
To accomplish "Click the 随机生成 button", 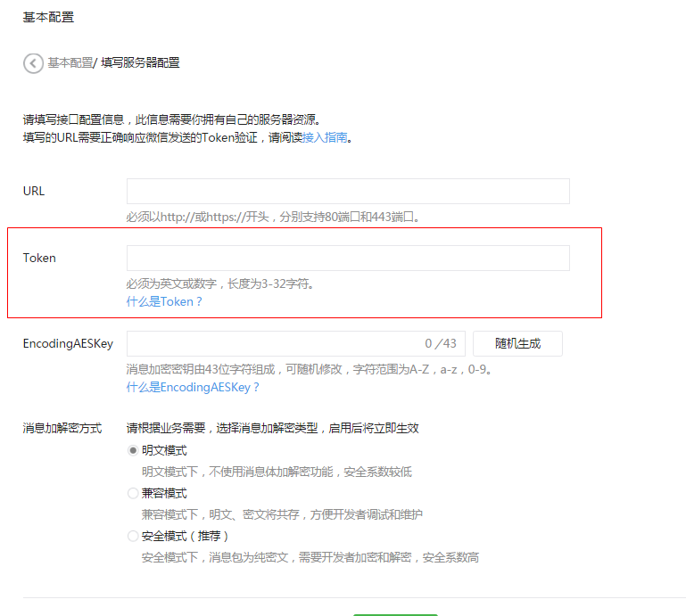I will 518,343.
